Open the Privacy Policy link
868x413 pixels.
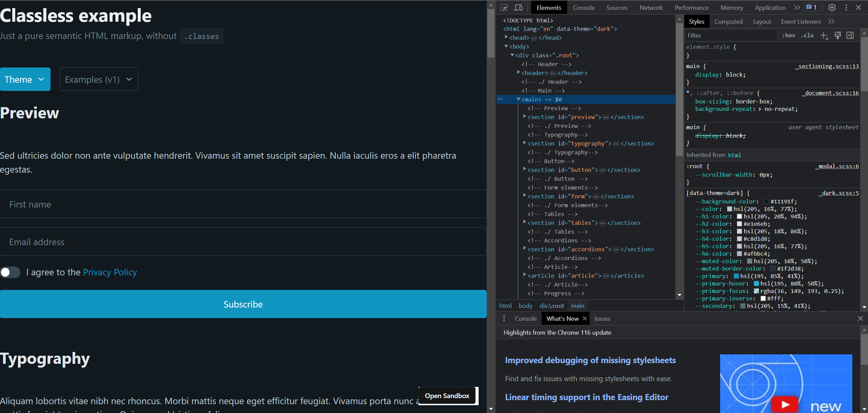click(x=110, y=272)
